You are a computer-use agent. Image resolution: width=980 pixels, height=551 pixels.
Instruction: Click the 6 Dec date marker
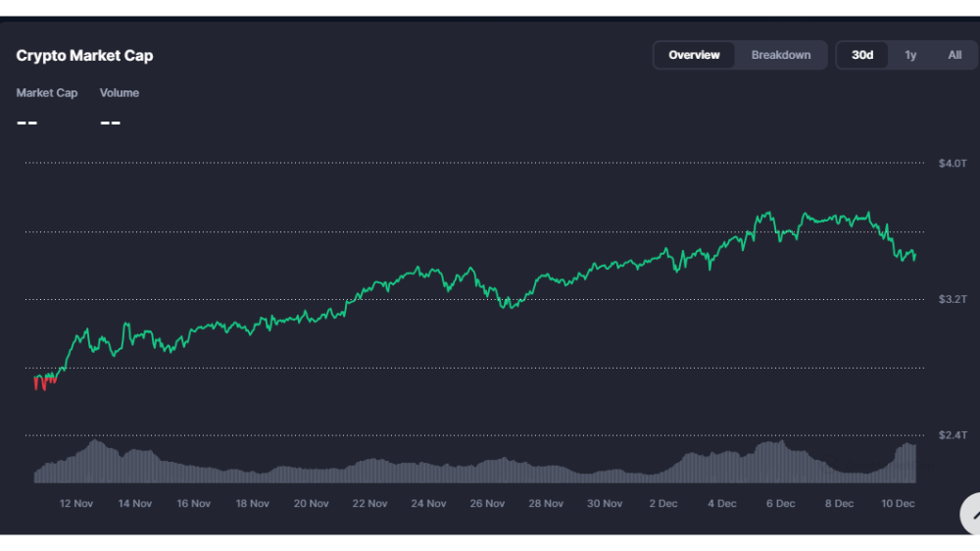click(781, 504)
